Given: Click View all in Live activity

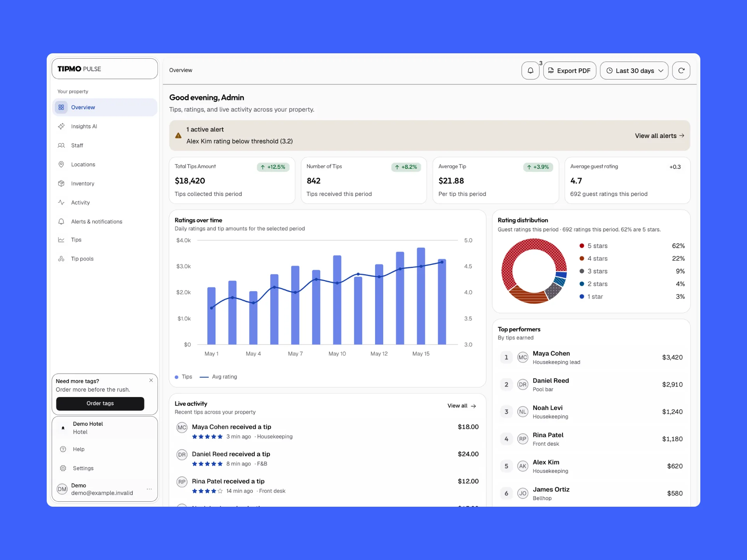Looking at the screenshot, I should [462, 406].
